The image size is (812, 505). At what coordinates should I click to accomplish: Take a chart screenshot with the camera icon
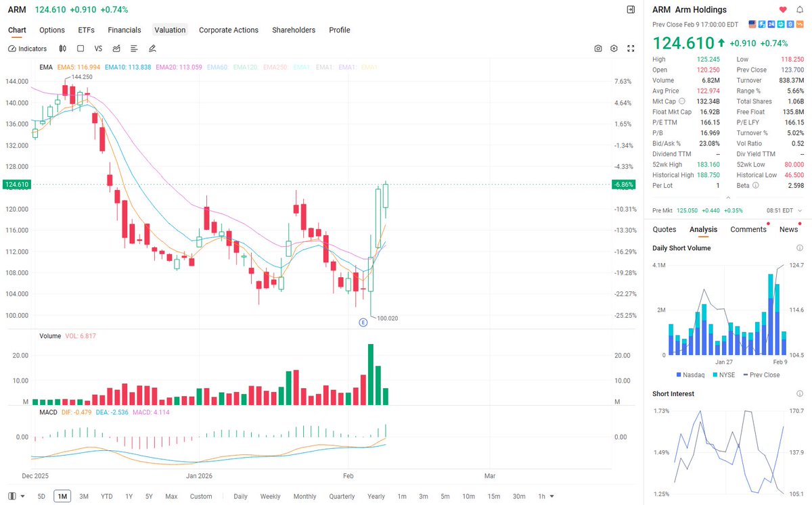[598, 49]
